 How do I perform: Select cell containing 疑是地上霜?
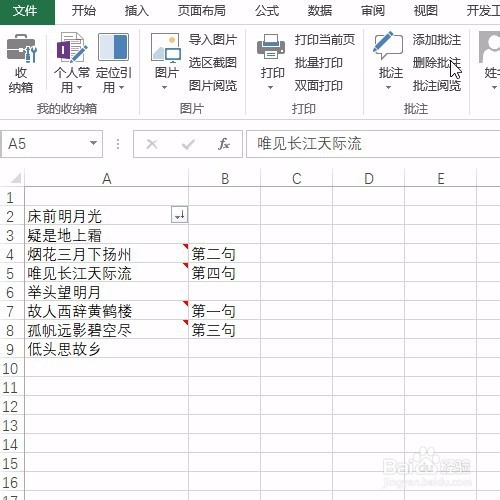pyautogui.click(x=107, y=235)
